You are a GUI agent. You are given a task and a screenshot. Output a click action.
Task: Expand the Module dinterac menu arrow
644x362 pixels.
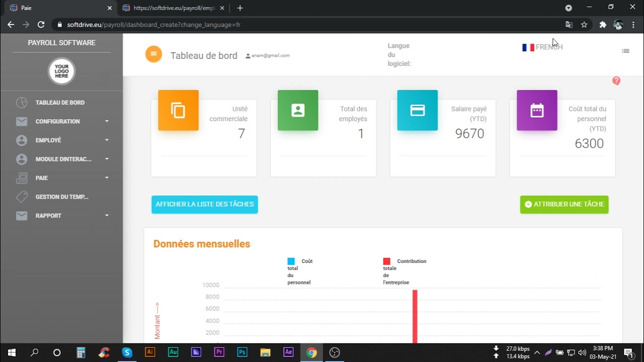pos(107,159)
